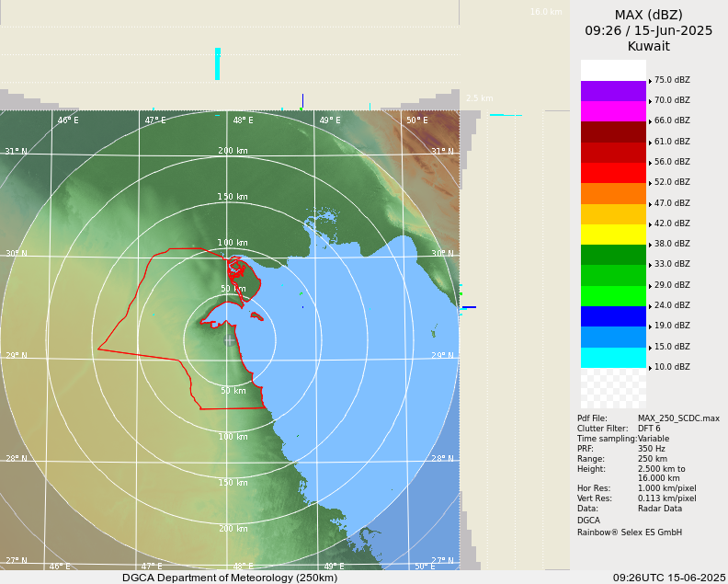Click the checkered transparent legend block

(x=613, y=388)
